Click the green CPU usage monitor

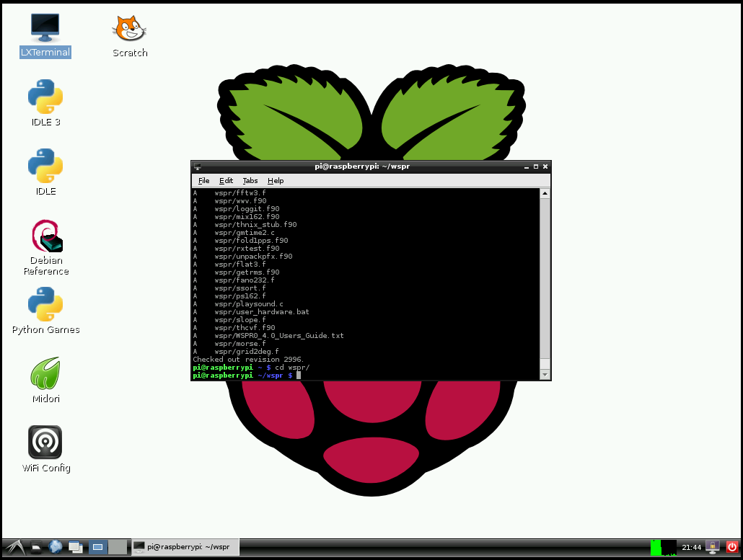coord(664,547)
